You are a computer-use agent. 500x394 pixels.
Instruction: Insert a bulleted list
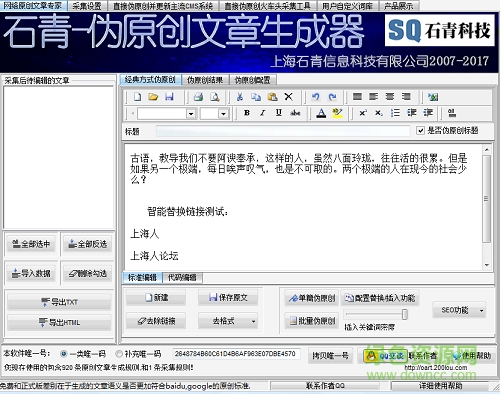pos(395,113)
